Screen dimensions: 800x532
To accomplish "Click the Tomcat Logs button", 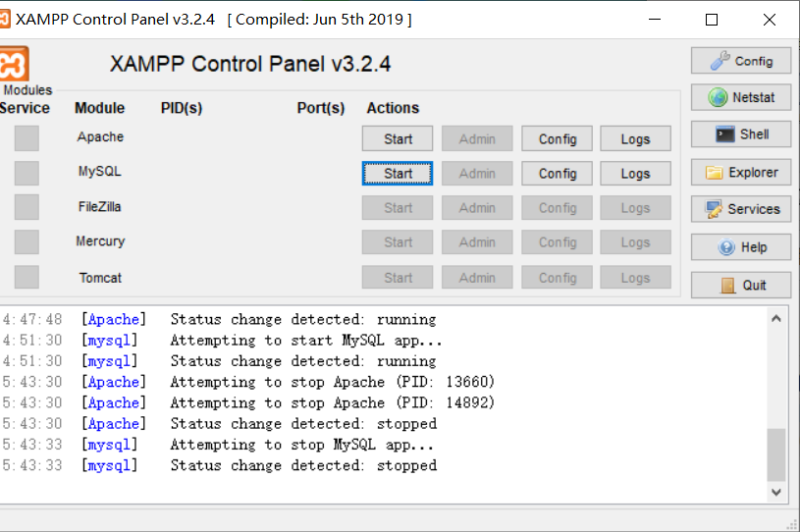I will [x=635, y=278].
